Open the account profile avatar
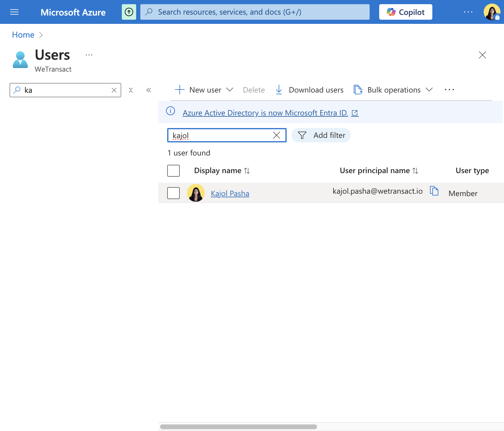 (x=492, y=12)
